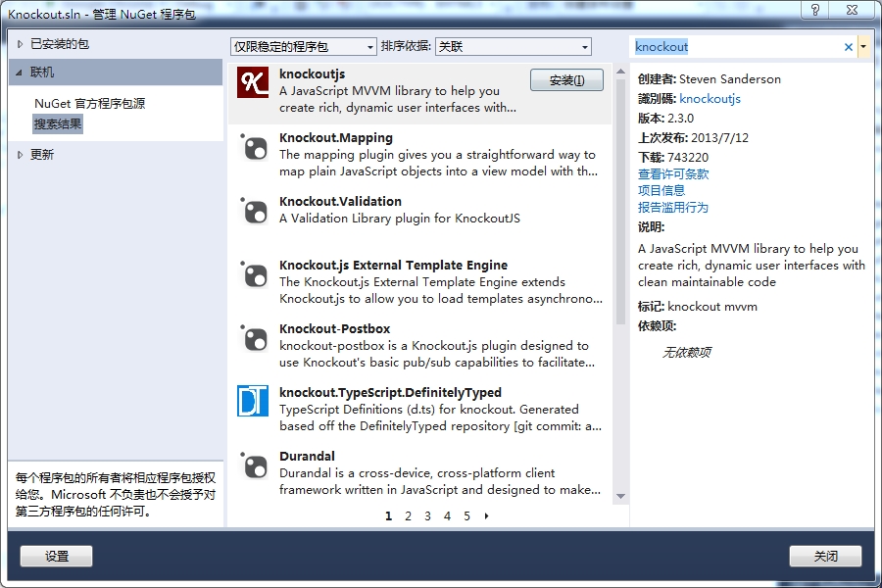Image resolution: width=882 pixels, height=588 pixels.
Task: Select knockout.TypeScript.DefinitelyTyped package title
Action: pos(390,392)
